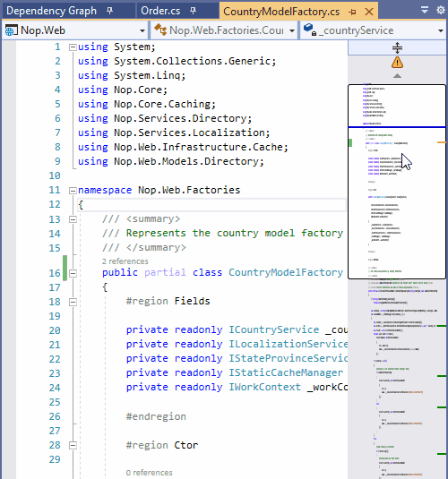Click the partial keyword on line 16

click(x=165, y=272)
